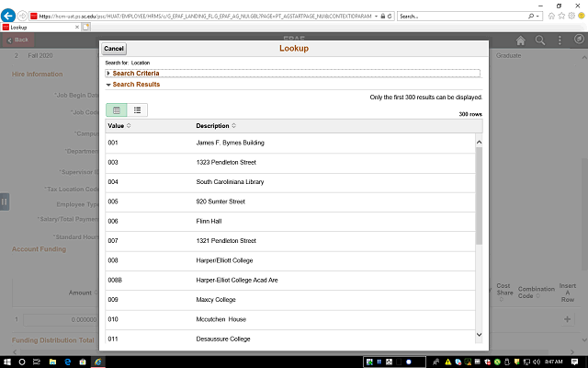The height and width of the screenshot is (368, 588).
Task: Click the Amount field showing 0.000000
Action: click(60, 319)
